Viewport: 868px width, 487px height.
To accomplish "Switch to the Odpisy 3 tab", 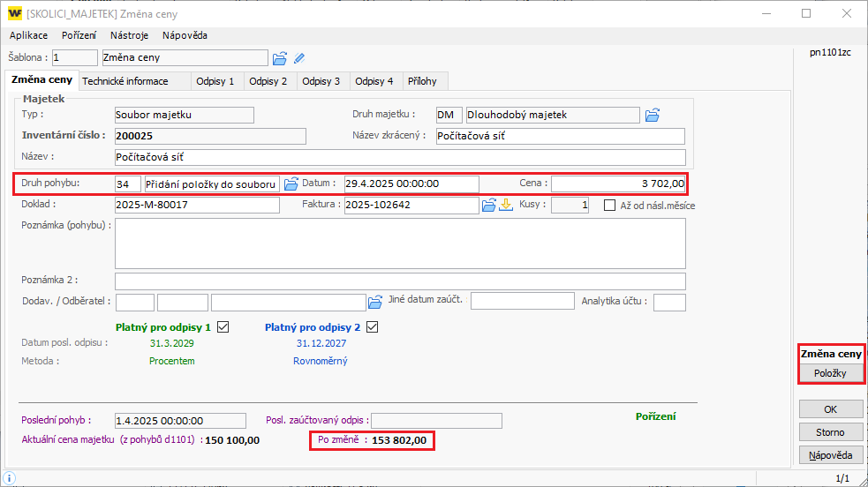I will (321, 81).
